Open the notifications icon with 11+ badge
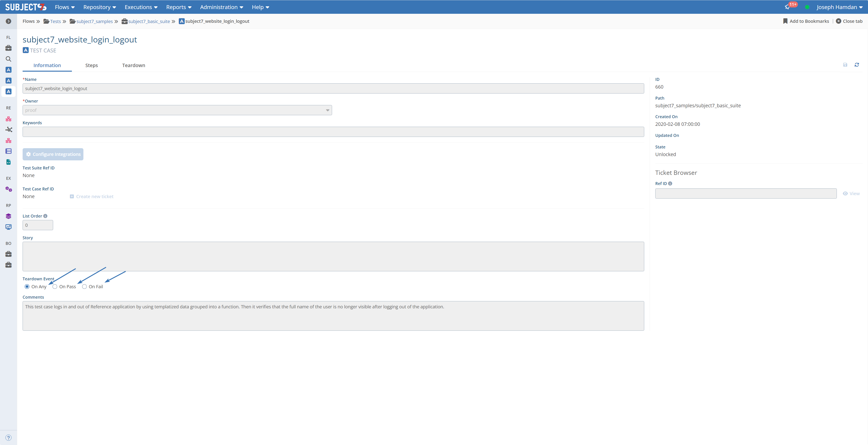868x445 pixels. (x=788, y=7)
